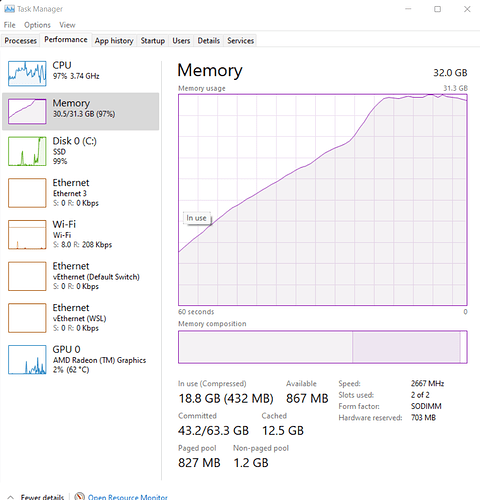
Task: Click the Memory composition bar
Action: point(323,347)
